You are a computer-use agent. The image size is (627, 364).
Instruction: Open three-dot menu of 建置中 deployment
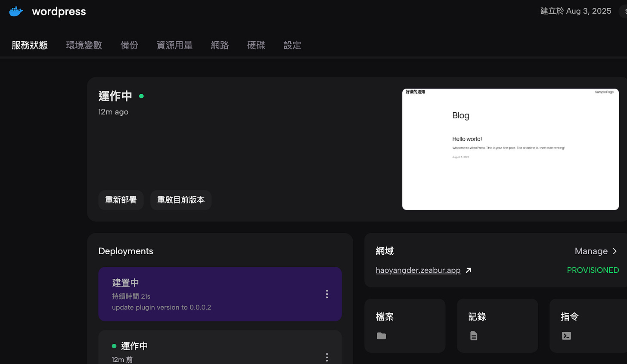(327, 294)
